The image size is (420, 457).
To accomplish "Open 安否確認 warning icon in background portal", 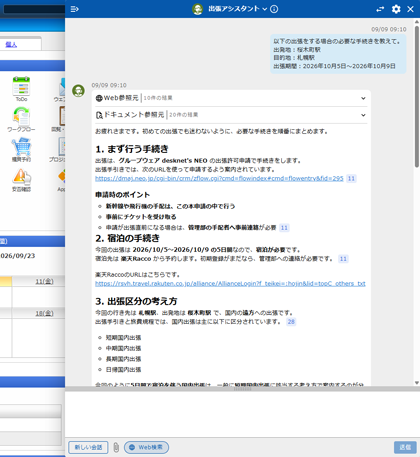I will tap(21, 180).
